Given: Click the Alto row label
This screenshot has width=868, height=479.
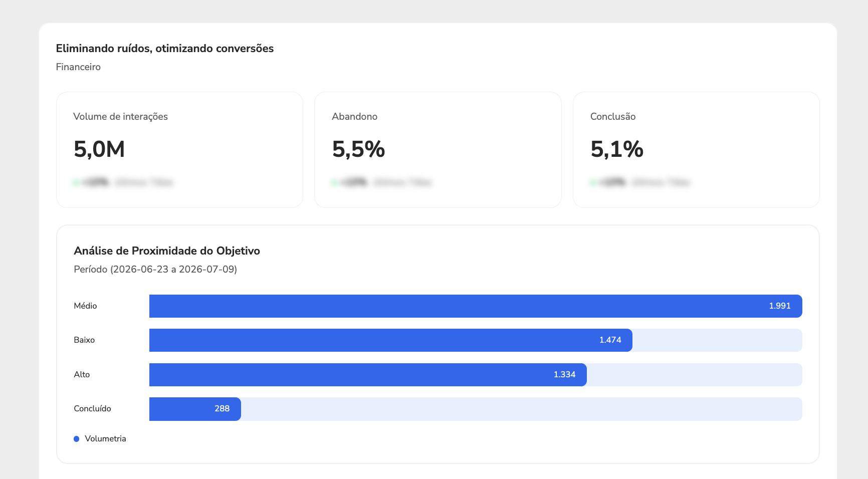Looking at the screenshot, I should [82, 375].
